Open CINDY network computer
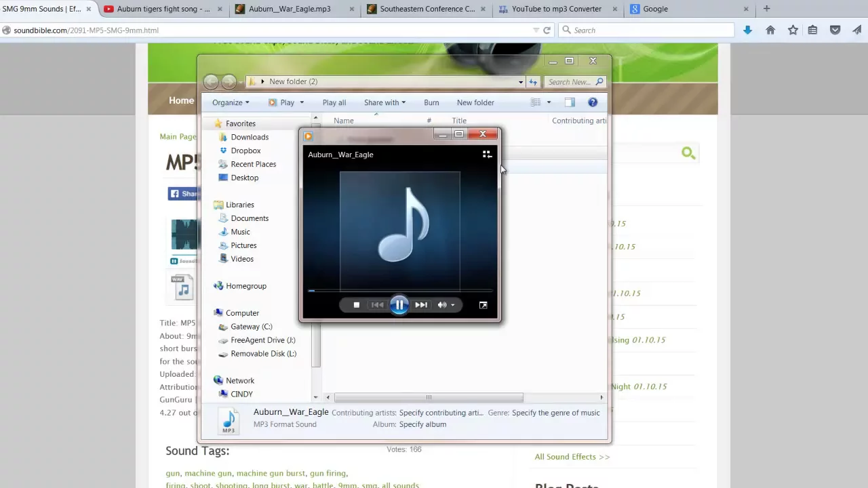 241,394
